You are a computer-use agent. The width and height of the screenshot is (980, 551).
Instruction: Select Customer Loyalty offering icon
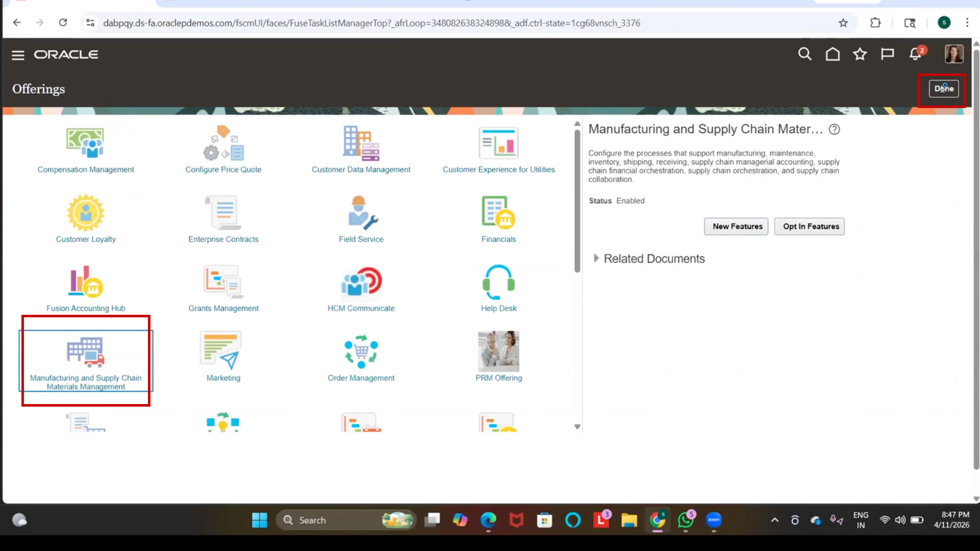tap(86, 213)
